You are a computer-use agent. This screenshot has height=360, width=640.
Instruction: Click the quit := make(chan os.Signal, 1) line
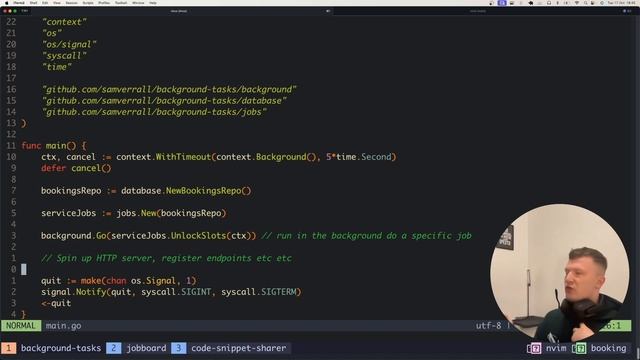[x=119, y=281]
